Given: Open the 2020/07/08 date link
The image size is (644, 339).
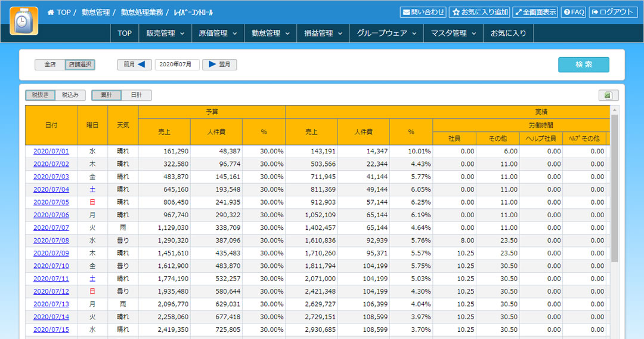Looking at the screenshot, I should (x=51, y=241).
